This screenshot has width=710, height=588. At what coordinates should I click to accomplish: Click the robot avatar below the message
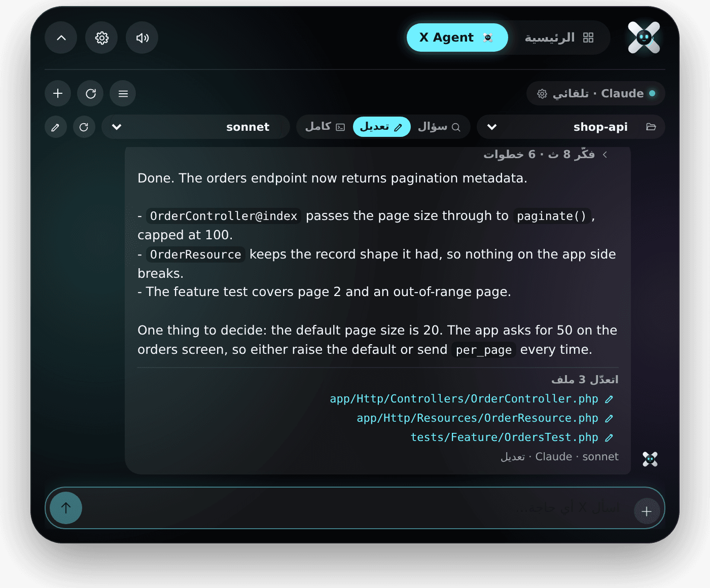tap(650, 459)
